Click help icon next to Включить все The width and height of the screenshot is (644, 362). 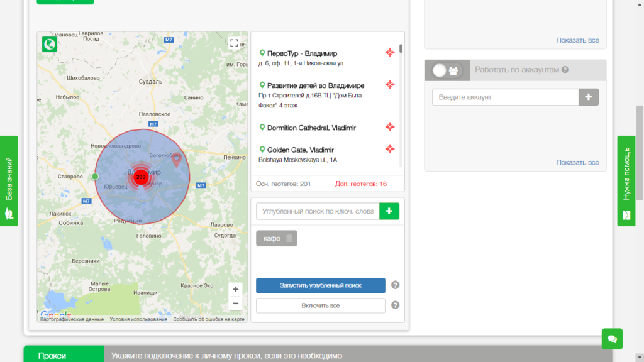[395, 305]
